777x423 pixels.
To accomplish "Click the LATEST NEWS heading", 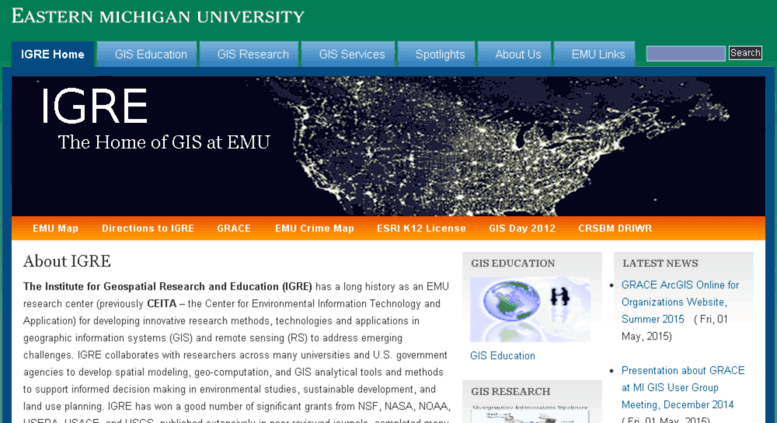I will click(660, 264).
